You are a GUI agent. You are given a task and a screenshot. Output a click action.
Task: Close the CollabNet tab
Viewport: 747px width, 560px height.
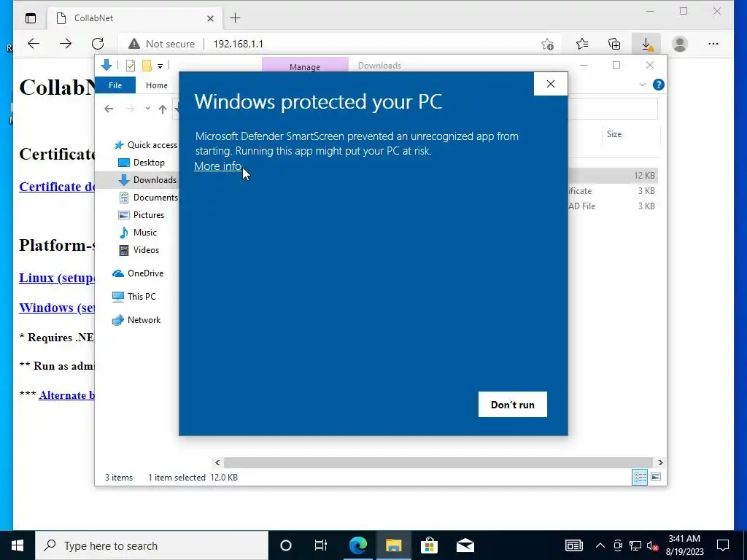click(210, 18)
